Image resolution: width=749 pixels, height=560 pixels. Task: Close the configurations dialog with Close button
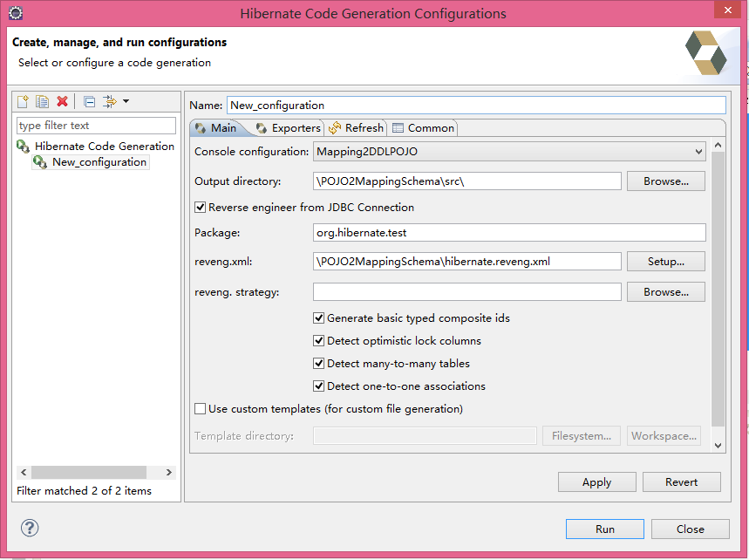click(691, 529)
